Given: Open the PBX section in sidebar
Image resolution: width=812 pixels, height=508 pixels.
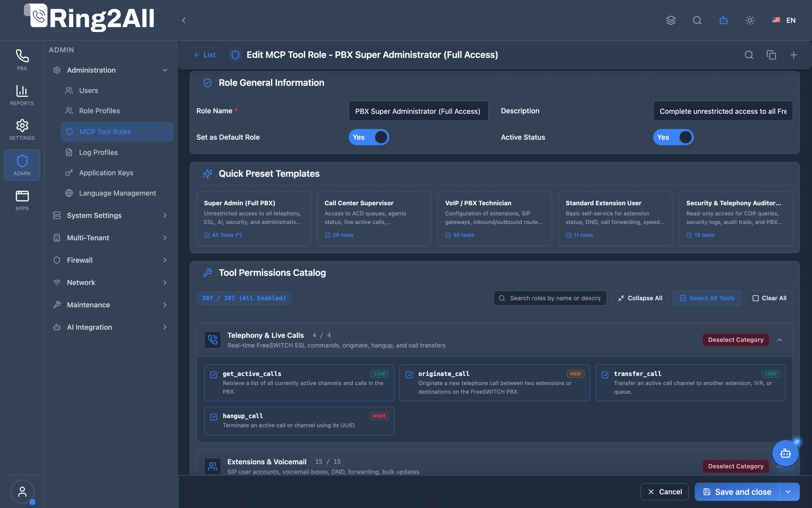Looking at the screenshot, I should click(x=22, y=60).
